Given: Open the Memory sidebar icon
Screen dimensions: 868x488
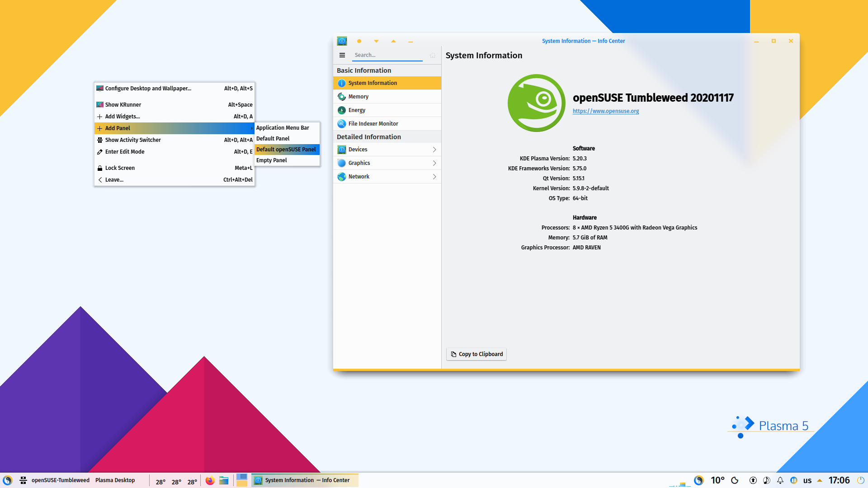Looking at the screenshot, I should (x=342, y=97).
